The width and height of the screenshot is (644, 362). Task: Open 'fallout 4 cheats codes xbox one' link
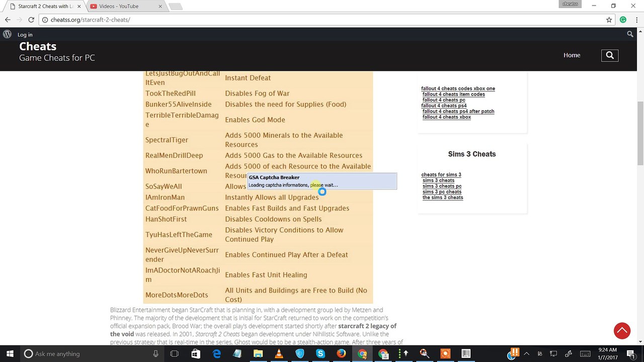[458, 88]
